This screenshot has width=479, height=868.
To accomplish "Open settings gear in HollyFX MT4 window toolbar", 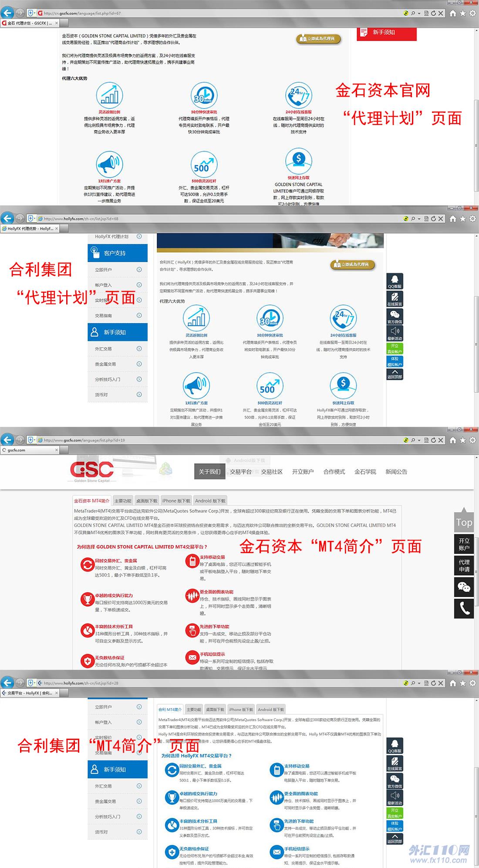I will (473, 683).
